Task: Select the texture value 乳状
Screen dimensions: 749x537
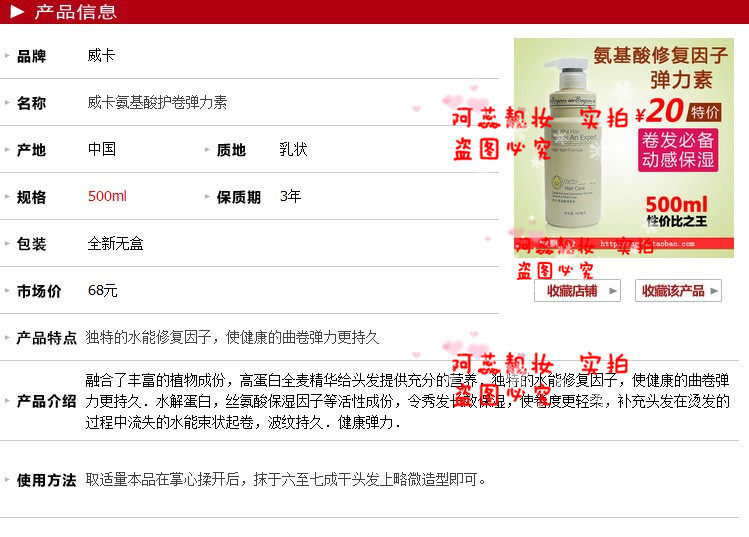Action: click(x=293, y=149)
